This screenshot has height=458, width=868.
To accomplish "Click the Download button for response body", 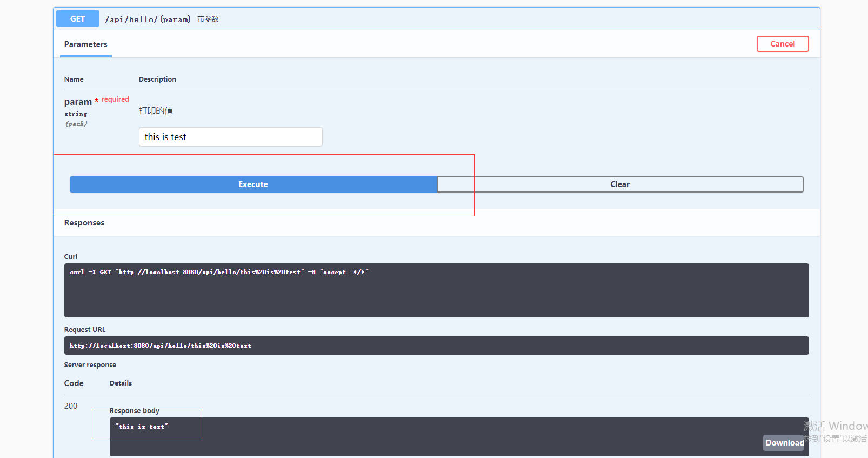I will [x=784, y=443].
